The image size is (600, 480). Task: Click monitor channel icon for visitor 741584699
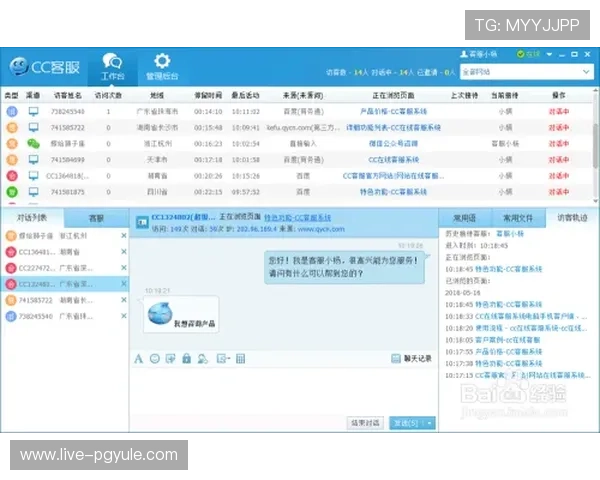[x=34, y=159]
